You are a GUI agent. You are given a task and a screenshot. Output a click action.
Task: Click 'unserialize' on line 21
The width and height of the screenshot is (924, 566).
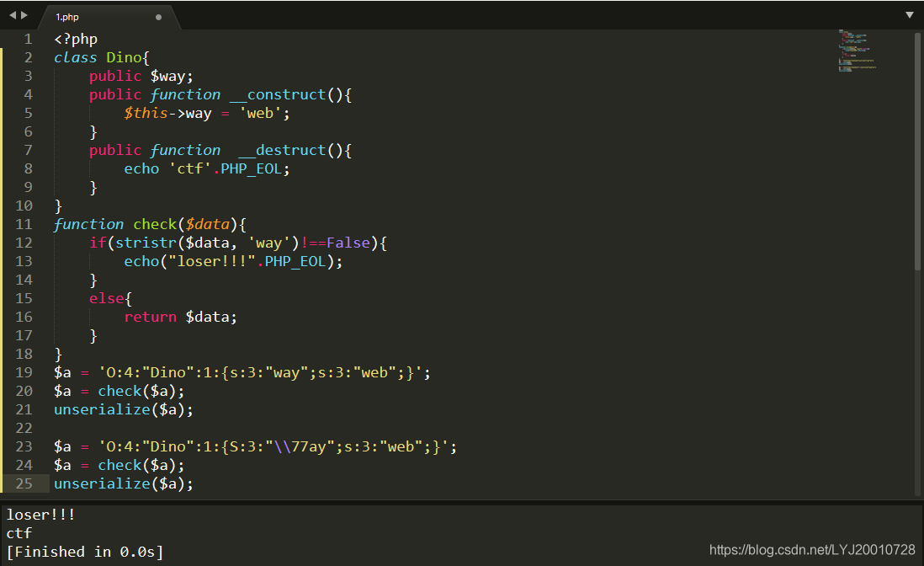point(102,409)
